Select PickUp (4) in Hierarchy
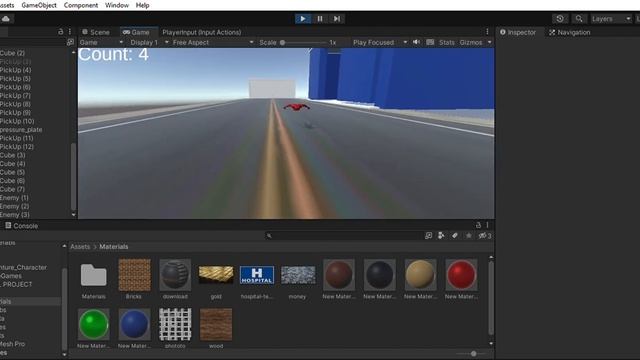The height and width of the screenshot is (360, 640). point(16,70)
